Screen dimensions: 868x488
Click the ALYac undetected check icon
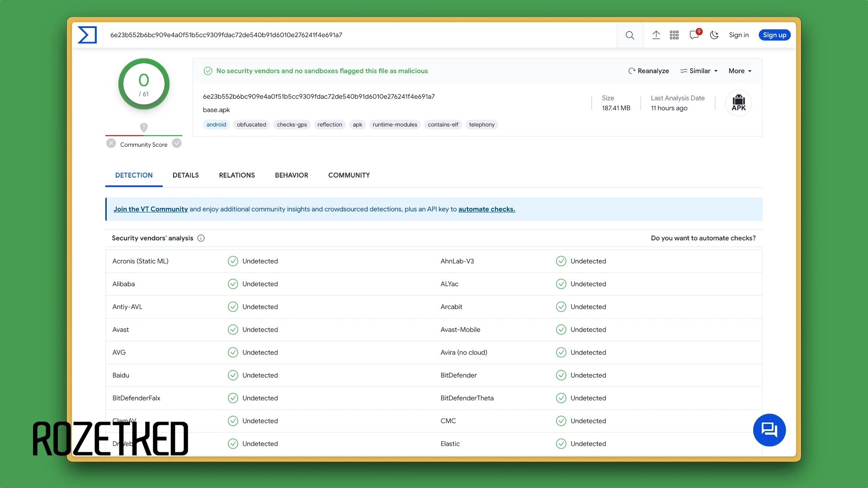pos(561,284)
